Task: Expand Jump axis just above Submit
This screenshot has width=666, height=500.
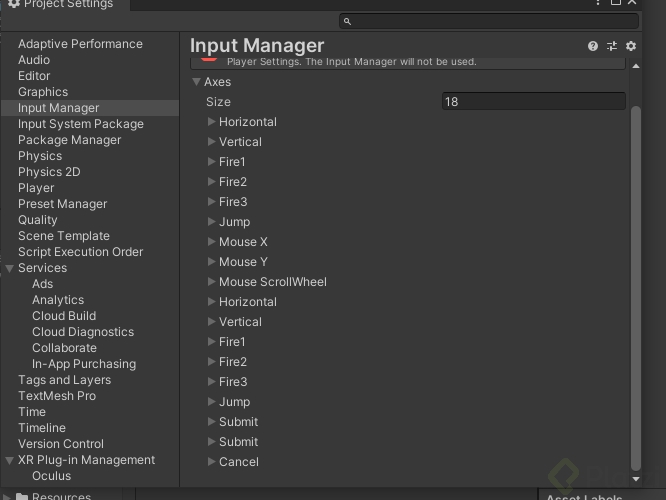Action: pyautogui.click(x=211, y=401)
